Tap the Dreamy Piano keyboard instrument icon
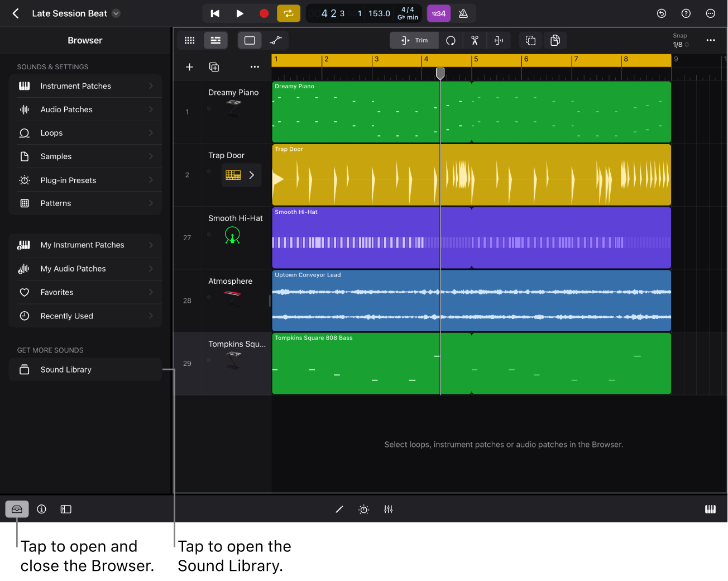Screen dimensions: 728x581 (x=233, y=108)
